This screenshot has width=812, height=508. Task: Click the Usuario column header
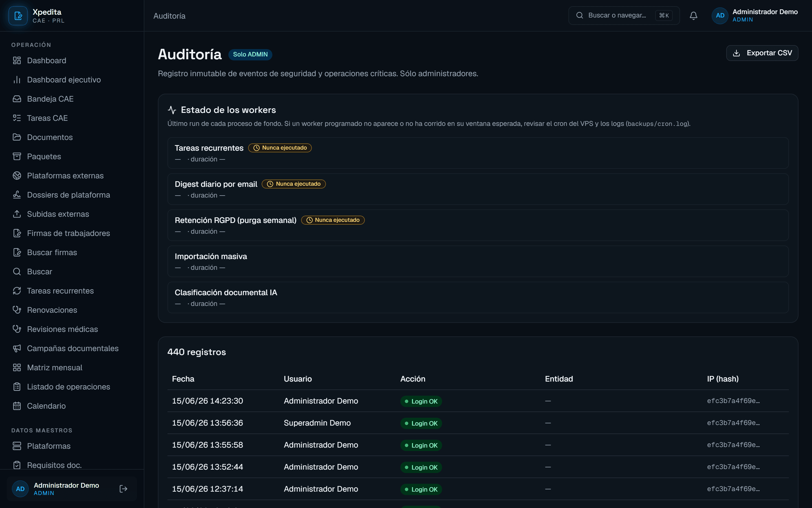pos(298,379)
